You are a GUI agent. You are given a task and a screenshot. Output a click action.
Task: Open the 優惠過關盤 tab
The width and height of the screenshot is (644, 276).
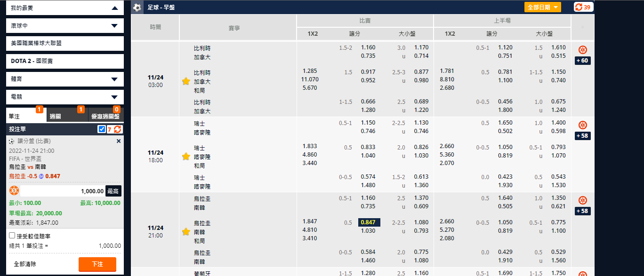pos(105,116)
